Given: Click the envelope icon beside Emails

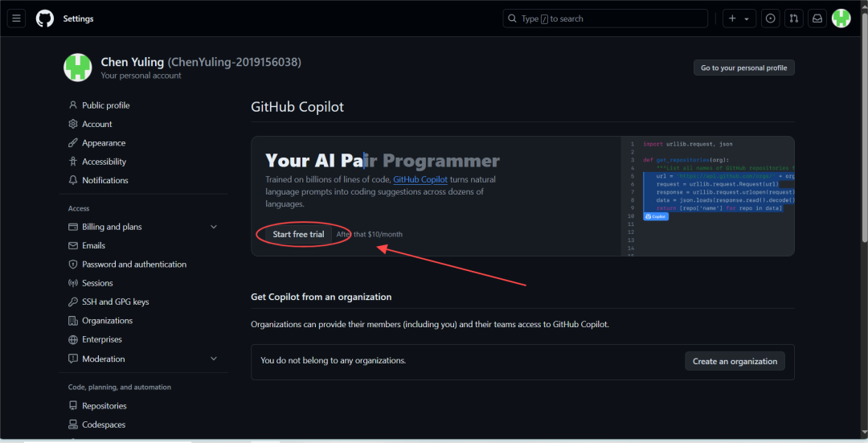Looking at the screenshot, I should pyautogui.click(x=72, y=246).
